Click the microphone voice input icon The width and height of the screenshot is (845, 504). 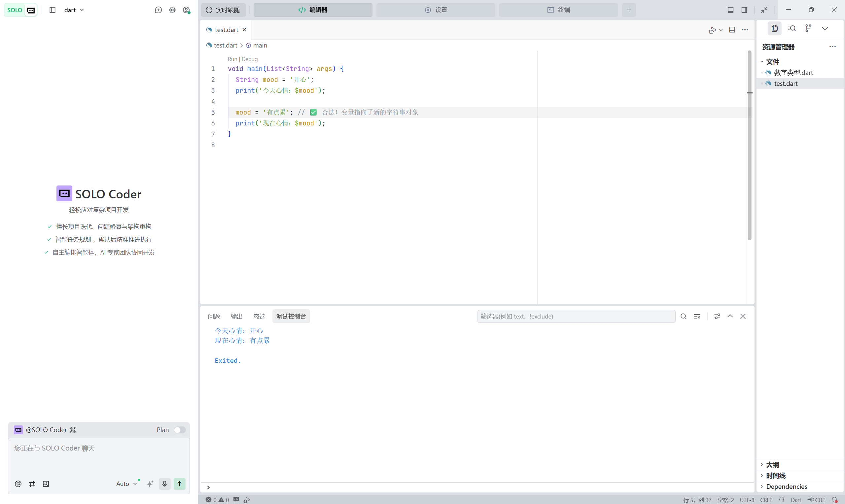tap(164, 484)
